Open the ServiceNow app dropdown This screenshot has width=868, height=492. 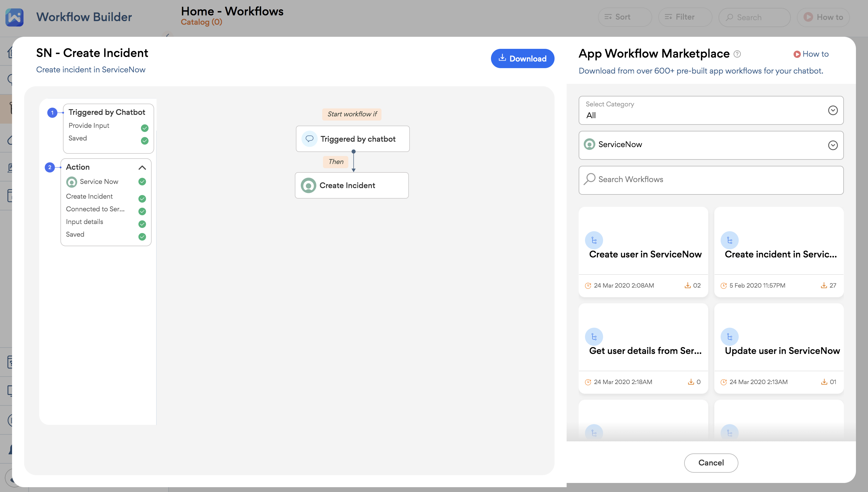point(711,145)
